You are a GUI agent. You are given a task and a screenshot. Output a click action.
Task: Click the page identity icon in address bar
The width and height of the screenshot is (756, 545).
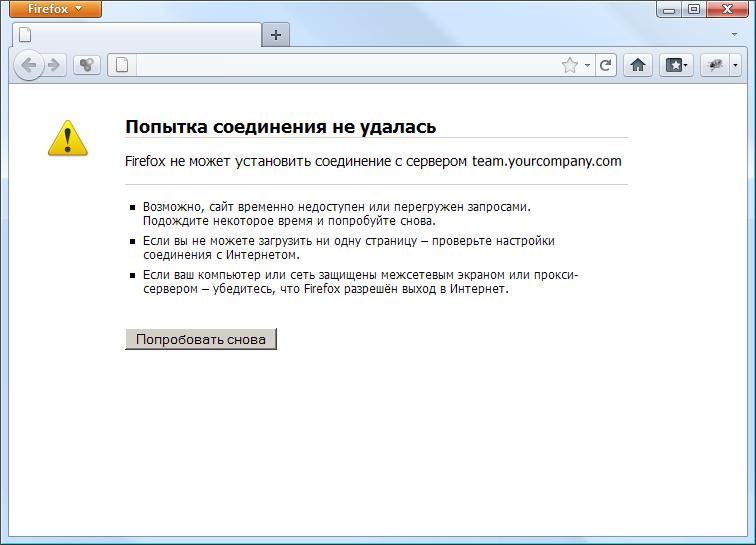[x=122, y=65]
